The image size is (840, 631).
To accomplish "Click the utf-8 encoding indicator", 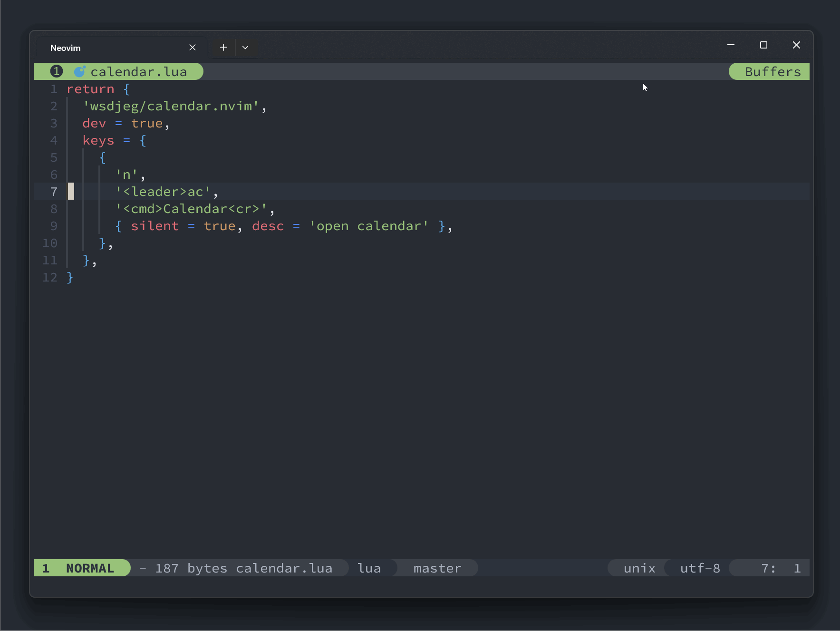I will (700, 568).
